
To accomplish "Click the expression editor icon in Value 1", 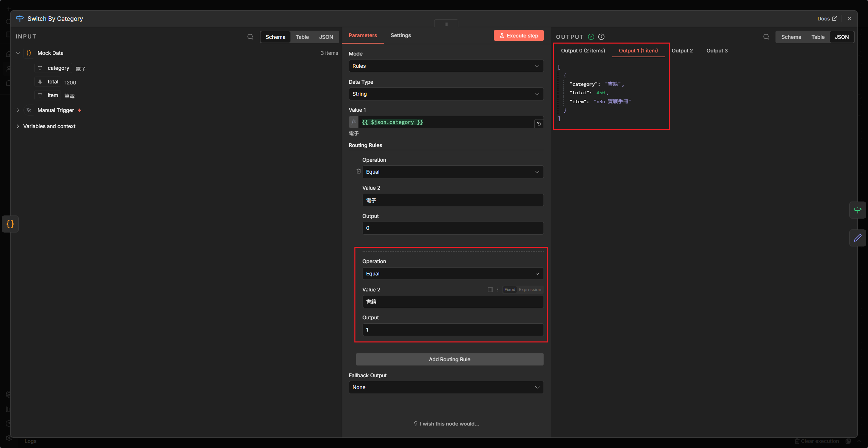I will click(x=539, y=124).
